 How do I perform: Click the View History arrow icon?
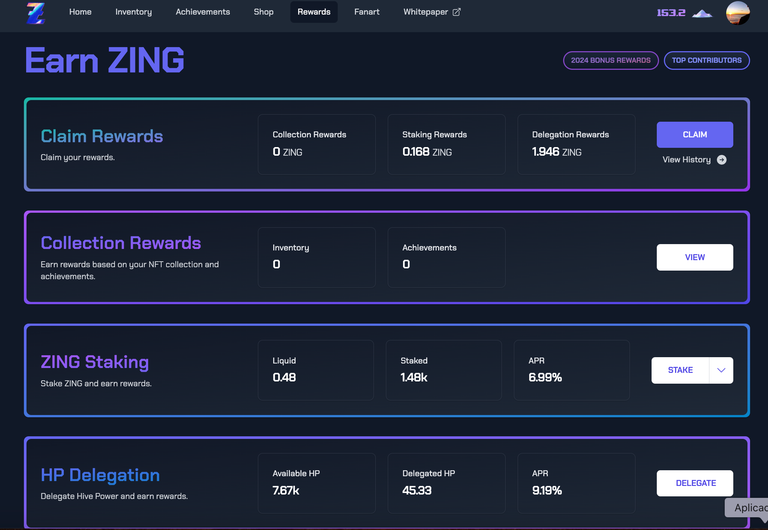[721, 160]
